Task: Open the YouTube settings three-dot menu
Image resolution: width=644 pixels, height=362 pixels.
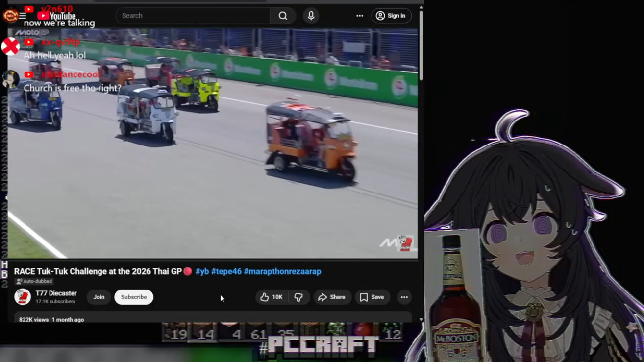Action: [360, 16]
